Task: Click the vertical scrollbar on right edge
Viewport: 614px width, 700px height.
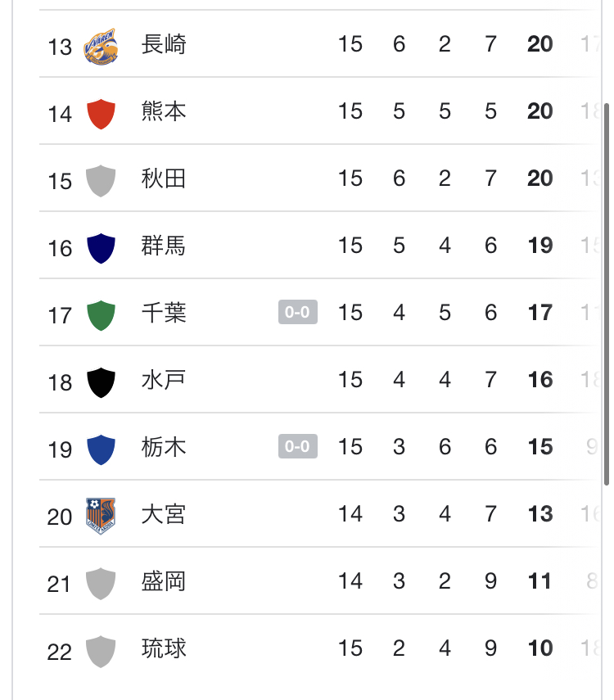Action: pos(606,295)
